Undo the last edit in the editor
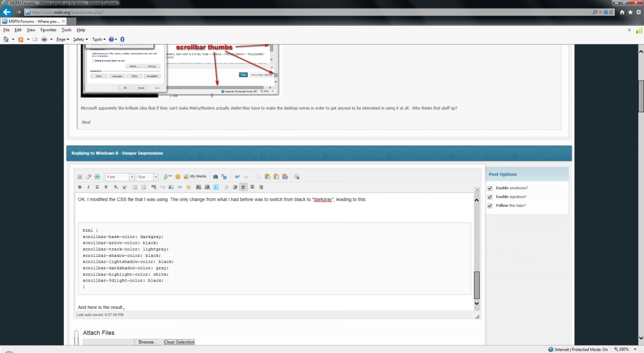This screenshot has height=353, width=644. pyautogui.click(x=237, y=176)
